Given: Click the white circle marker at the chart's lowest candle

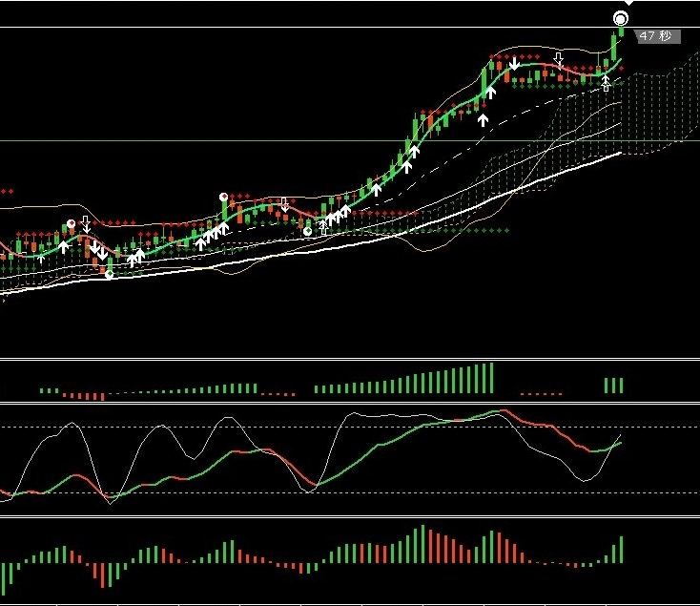Looking at the screenshot, I should click(110, 275).
